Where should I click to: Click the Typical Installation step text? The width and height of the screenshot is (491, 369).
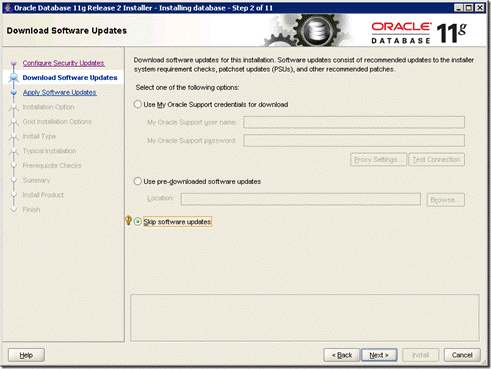point(49,151)
